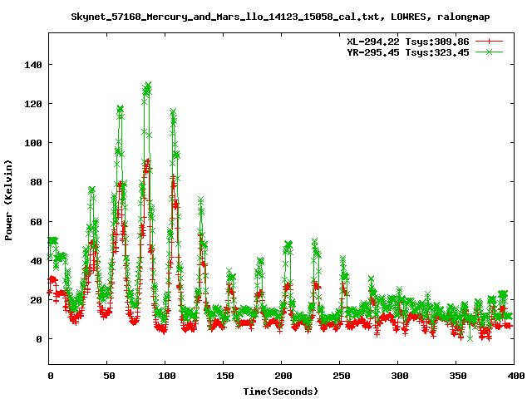Click the Power (Kelvin) y-axis label

[8, 200]
